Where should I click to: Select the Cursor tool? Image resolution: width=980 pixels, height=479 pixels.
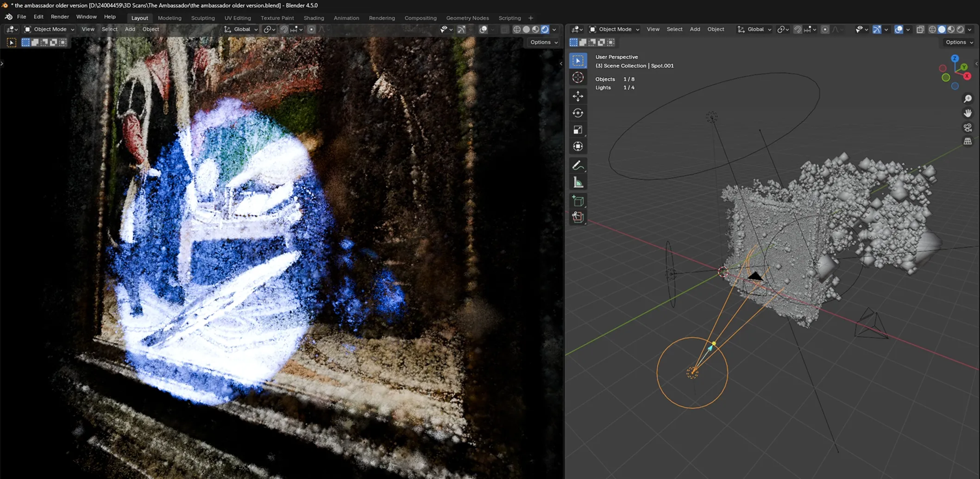[578, 77]
